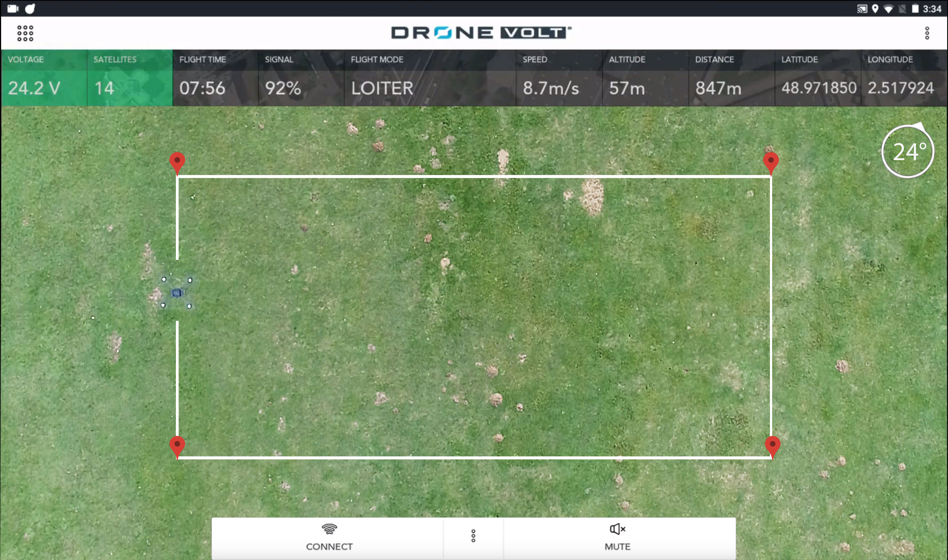Tap the cast icon in status bar
Screen dimensions: 948x560
862,9
